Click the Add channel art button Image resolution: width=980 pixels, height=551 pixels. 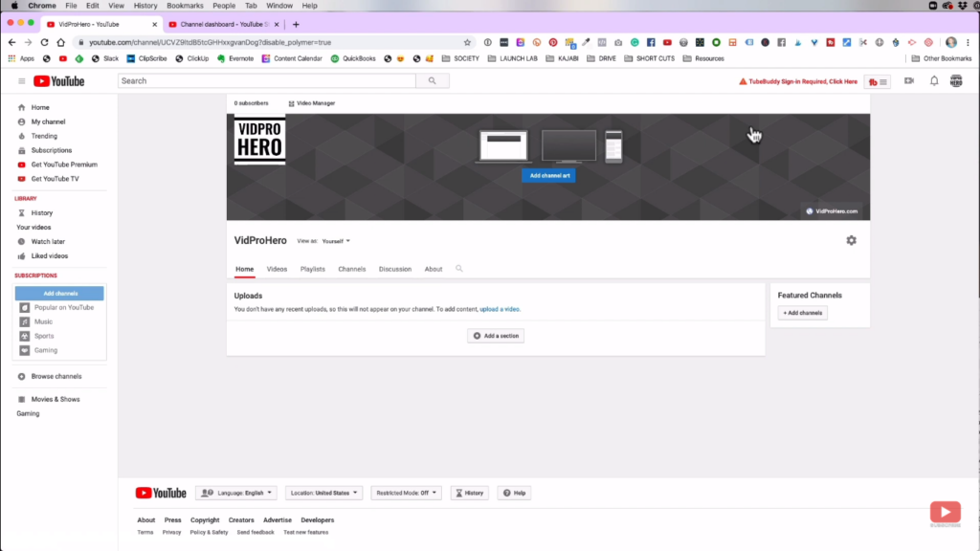point(549,176)
